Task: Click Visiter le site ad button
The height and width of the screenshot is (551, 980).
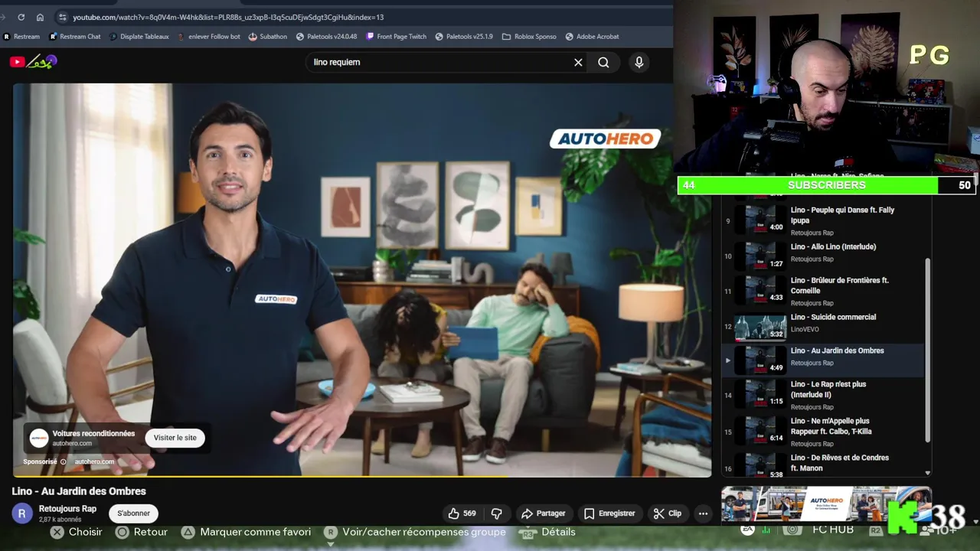Action: (x=175, y=438)
